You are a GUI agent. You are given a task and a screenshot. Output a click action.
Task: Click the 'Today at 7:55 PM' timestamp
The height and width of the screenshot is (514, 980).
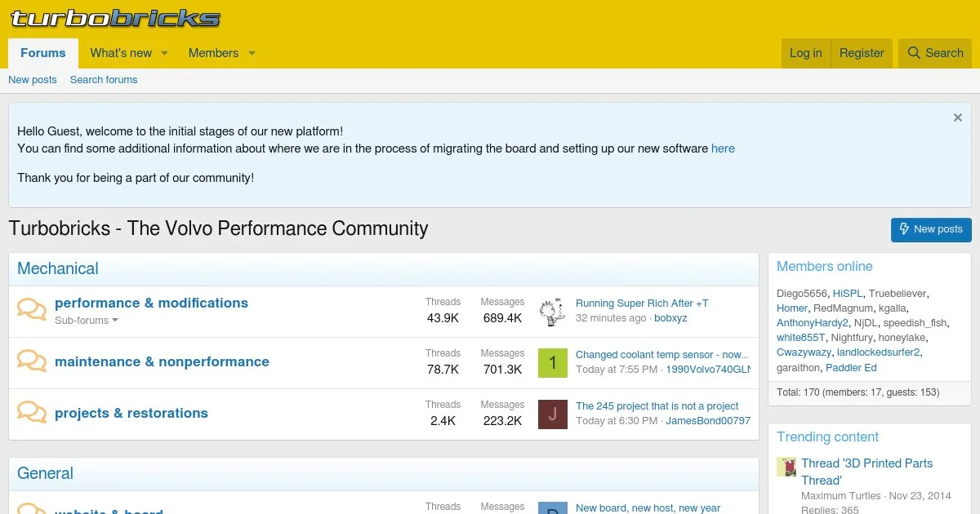point(617,370)
